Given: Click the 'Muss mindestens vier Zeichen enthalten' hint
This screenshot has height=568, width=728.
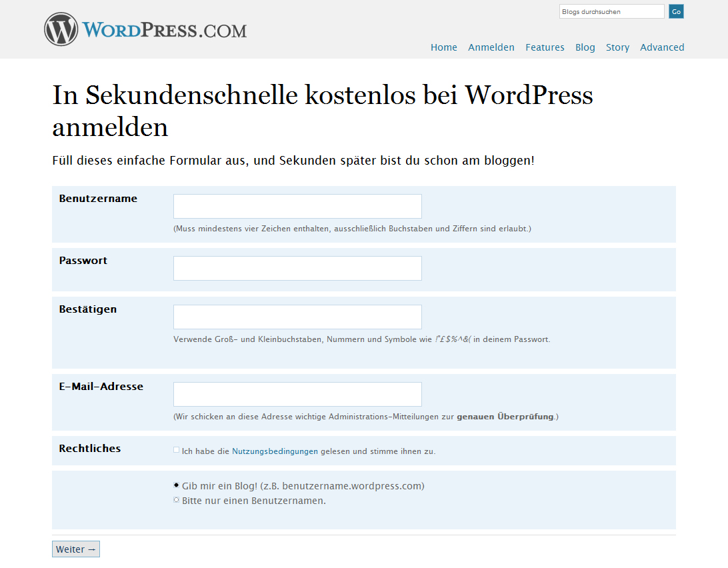Looking at the screenshot, I should pos(353,229).
